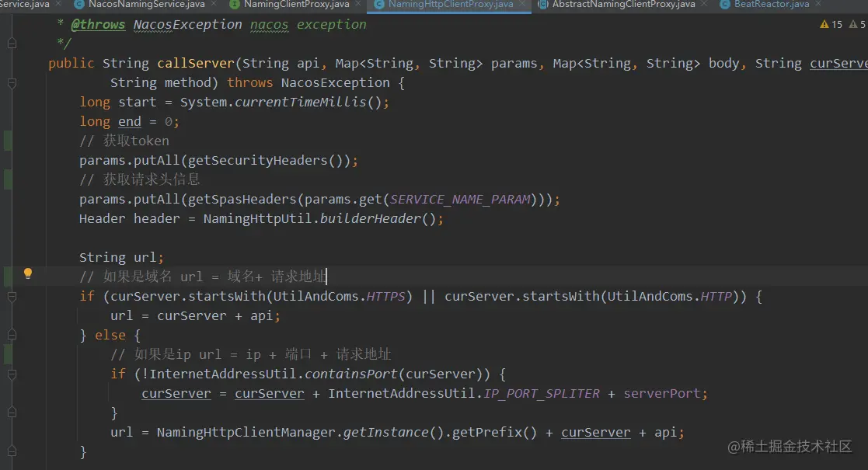
Task: Click the curServer parameter in method signature
Action: pos(838,63)
